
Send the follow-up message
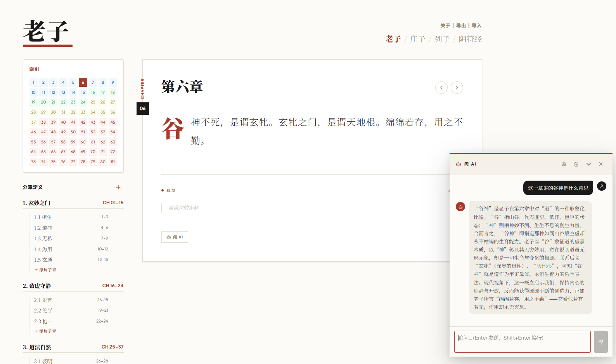coord(600,342)
